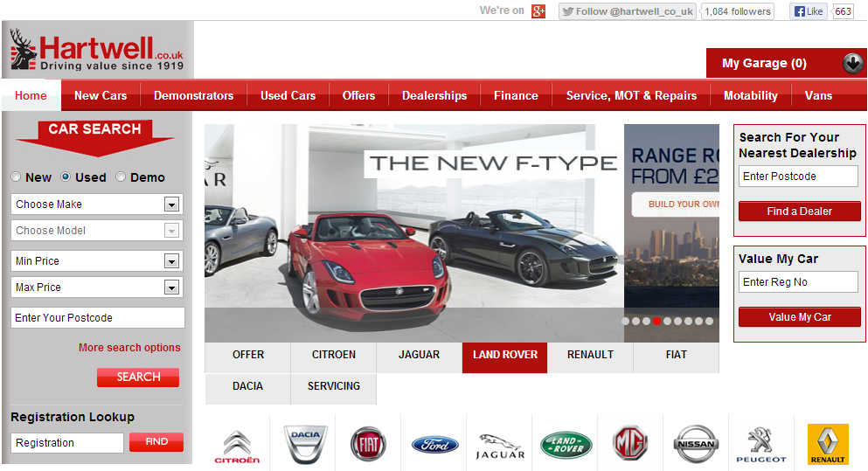Select the Used car radio button
868x471 pixels.
pyautogui.click(x=66, y=177)
